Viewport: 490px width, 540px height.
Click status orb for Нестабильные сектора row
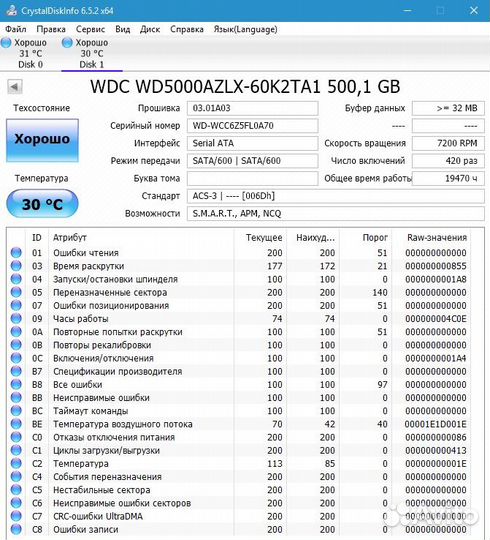[x=16, y=489]
